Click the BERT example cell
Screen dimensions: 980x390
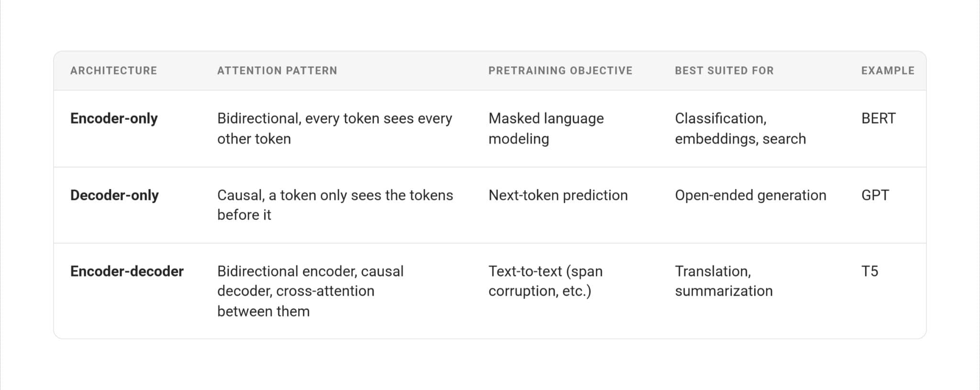[879, 118]
